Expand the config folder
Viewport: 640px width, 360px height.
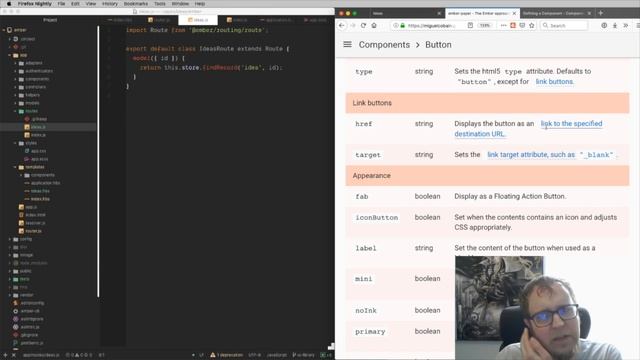point(10,239)
